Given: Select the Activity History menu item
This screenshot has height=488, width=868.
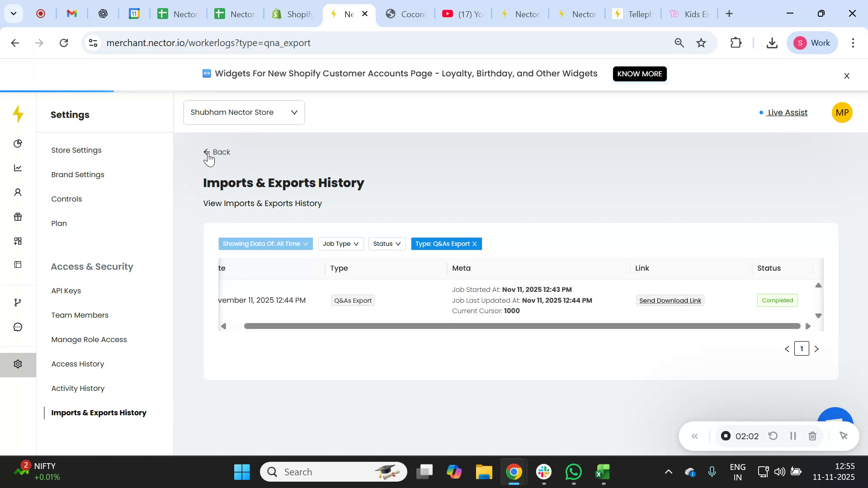Looking at the screenshot, I should (x=78, y=388).
